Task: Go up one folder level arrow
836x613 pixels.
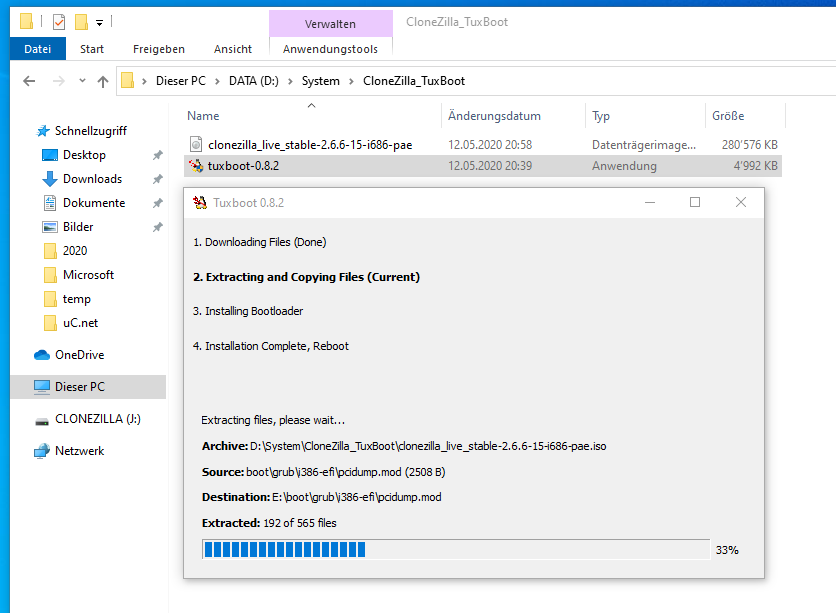Action: tap(103, 81)
